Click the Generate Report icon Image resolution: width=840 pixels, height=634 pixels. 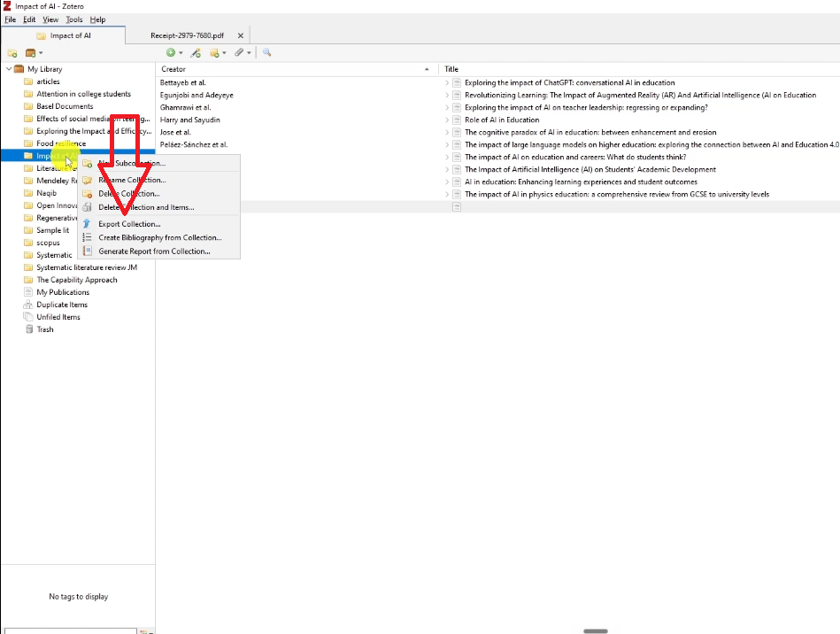(x=87, y=251)
